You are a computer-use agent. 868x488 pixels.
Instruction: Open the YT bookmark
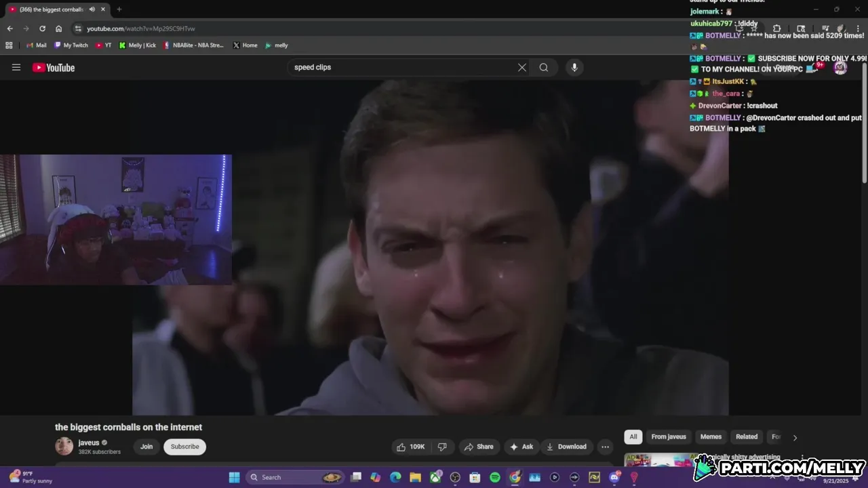(x=103, y=45)
